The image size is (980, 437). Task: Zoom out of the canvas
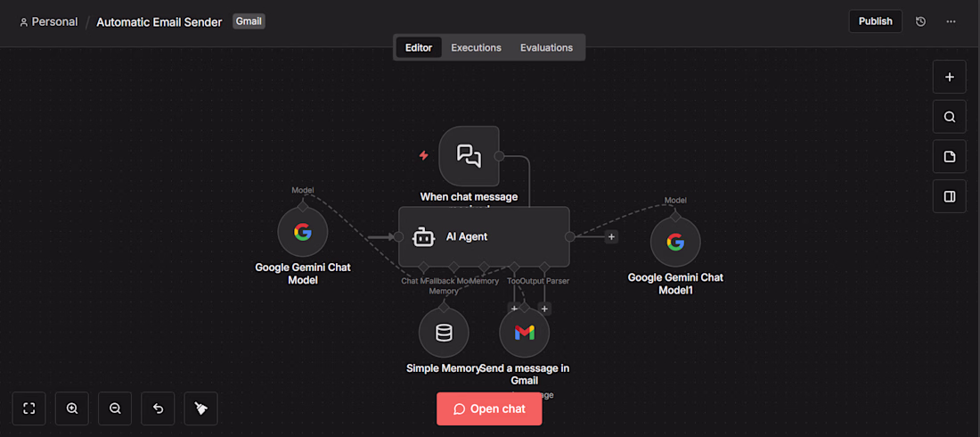(115, 408)
